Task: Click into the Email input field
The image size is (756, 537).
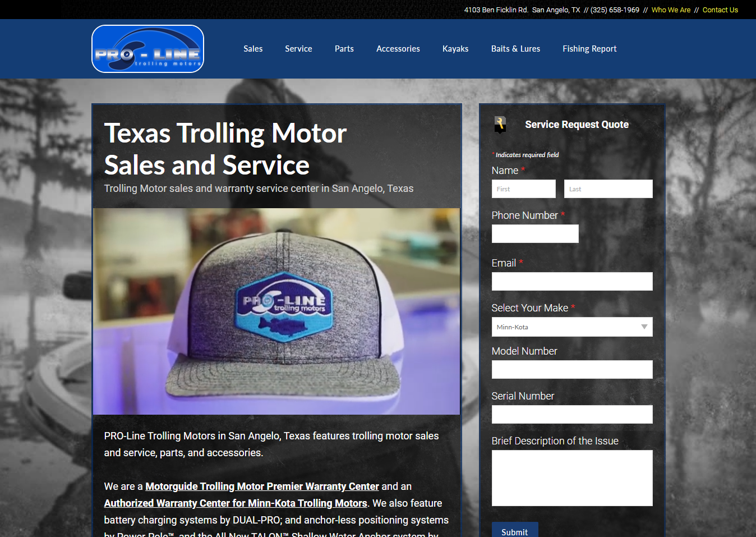Action: pyautogui.click(x=572, y=282)
